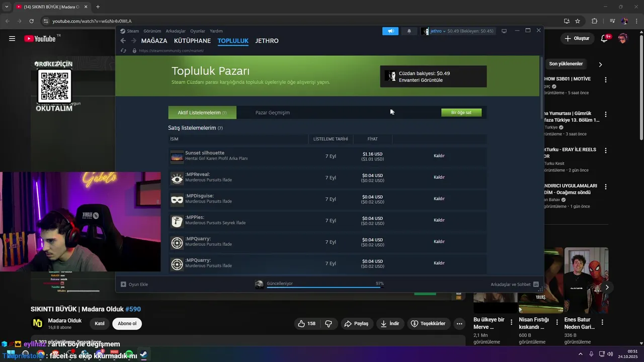This screenshot has width=644, height=362.
Task: Bookmark this page with star icon
Action: click(x=578, y=21)
